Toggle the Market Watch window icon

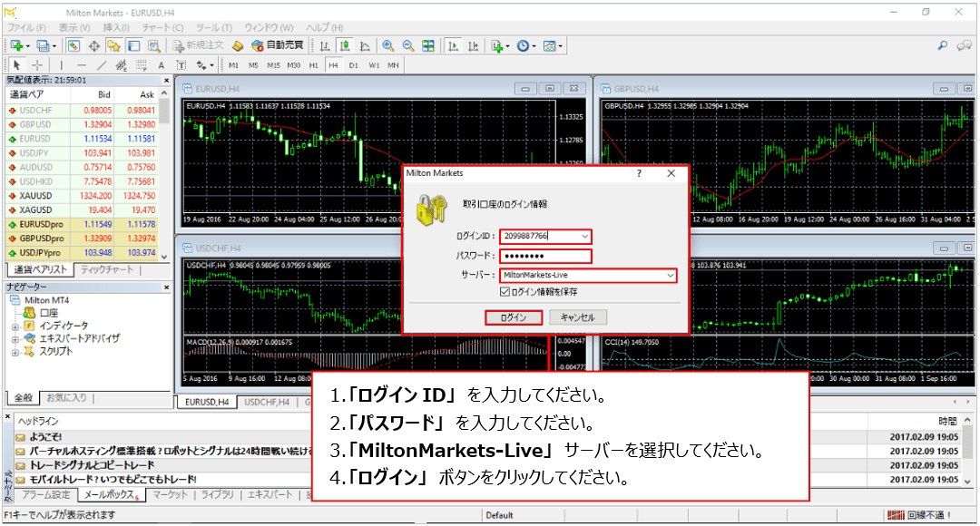73,45
